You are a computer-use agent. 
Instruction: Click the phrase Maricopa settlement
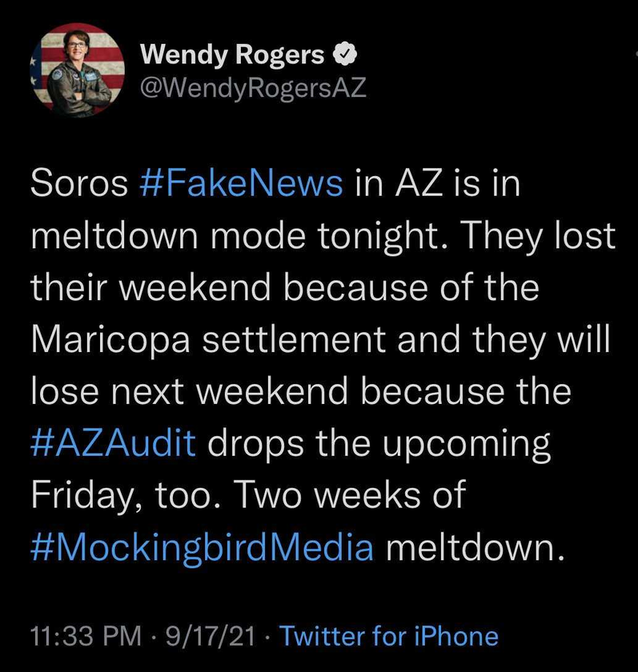[209, 340]
